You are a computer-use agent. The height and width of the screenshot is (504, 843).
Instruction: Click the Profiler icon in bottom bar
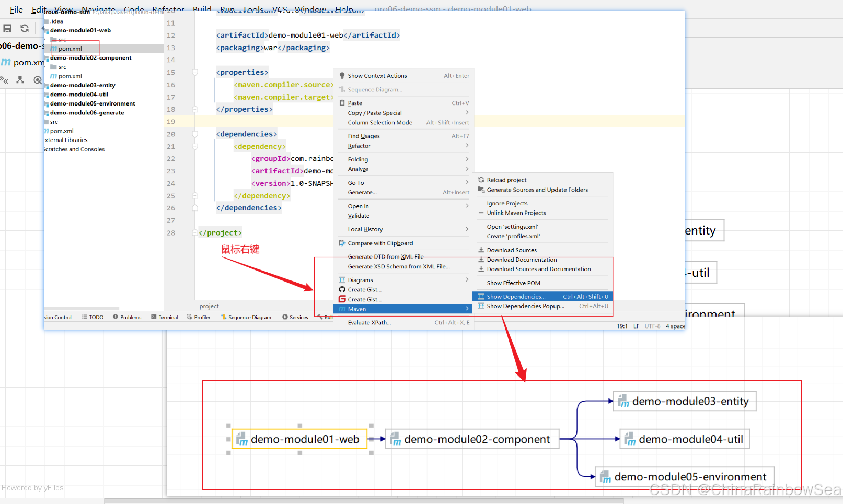pyautogui.click(x=189, y=317)
